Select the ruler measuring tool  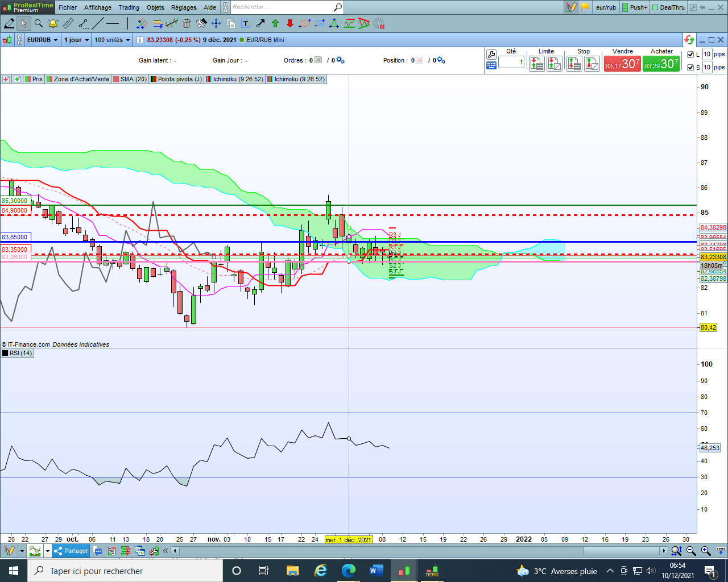pyautogui.click(x=68, y=23)
